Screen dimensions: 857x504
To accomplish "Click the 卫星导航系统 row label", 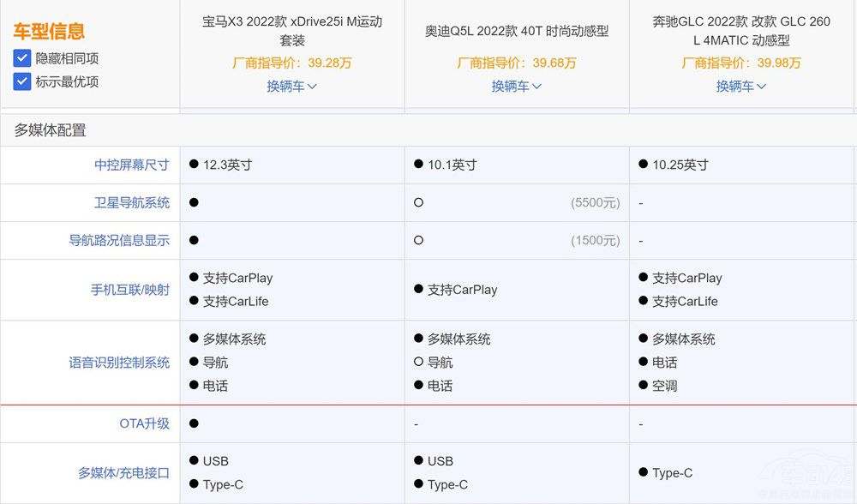I will point(132,203).
